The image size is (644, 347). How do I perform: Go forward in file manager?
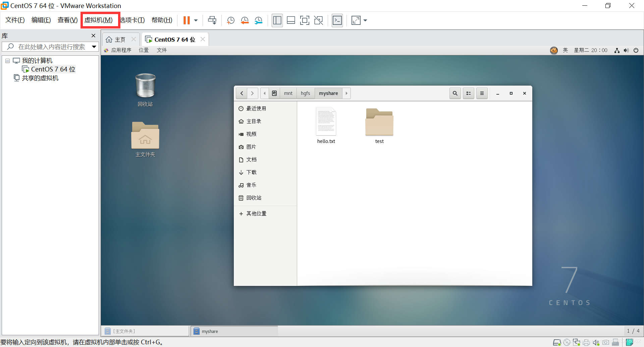click(x=253, y=93)
